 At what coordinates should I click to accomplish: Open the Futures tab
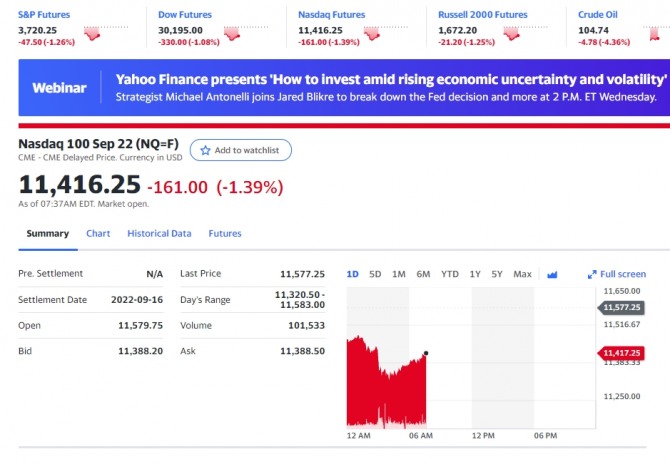tap(225, 233)
